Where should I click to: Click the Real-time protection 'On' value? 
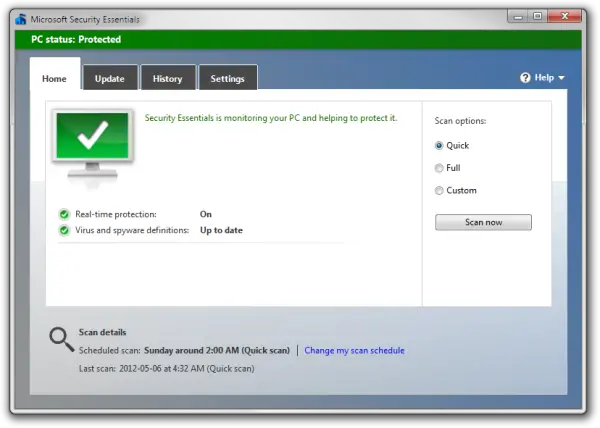point(206,214)
